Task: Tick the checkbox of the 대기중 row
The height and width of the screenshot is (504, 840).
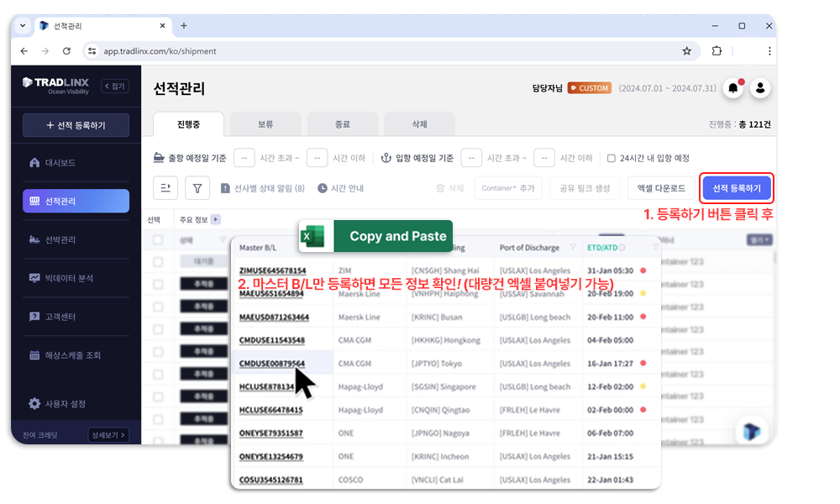Action: tap(158, 262)
